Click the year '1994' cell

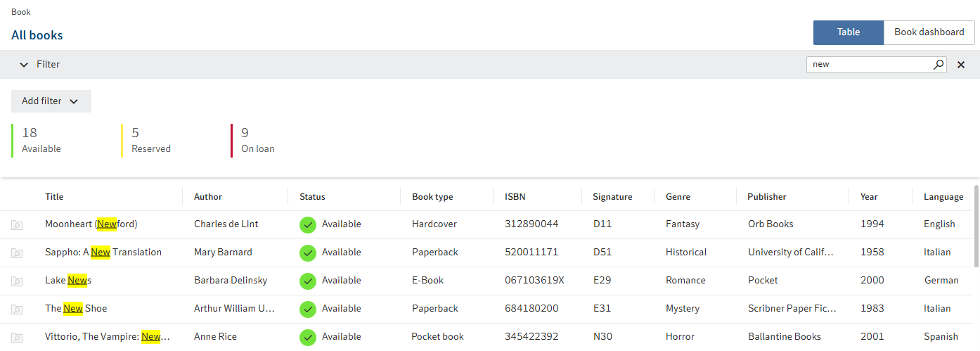(x=872, y=224)
